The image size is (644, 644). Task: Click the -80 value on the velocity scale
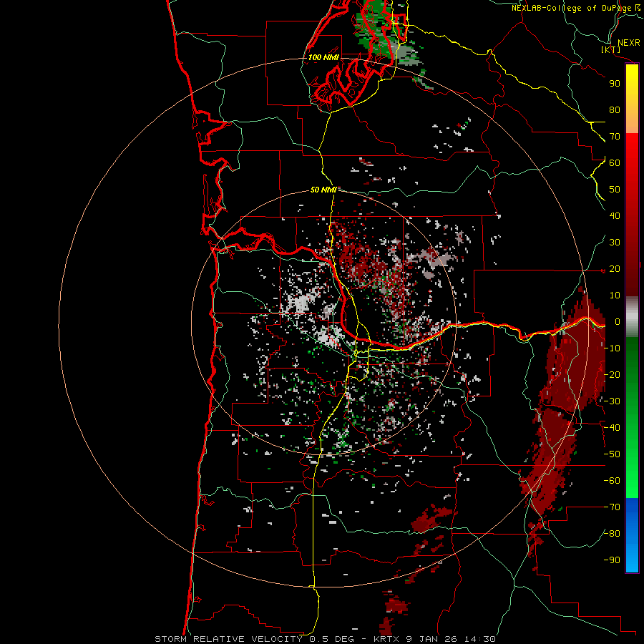(612, 534)
